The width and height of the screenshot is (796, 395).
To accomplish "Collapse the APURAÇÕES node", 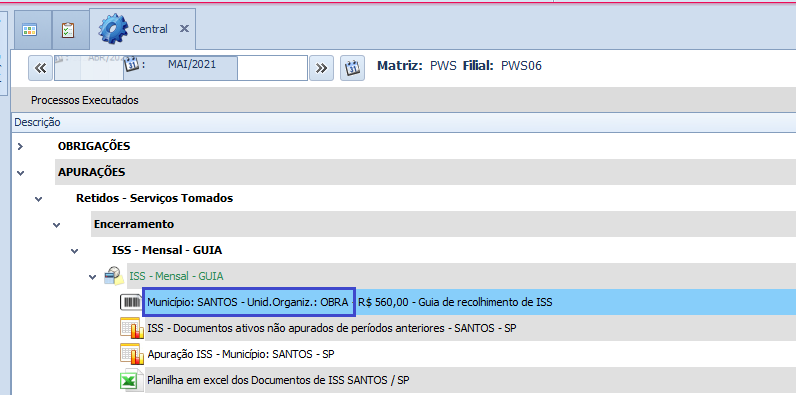I will click(x=20, y=173).
